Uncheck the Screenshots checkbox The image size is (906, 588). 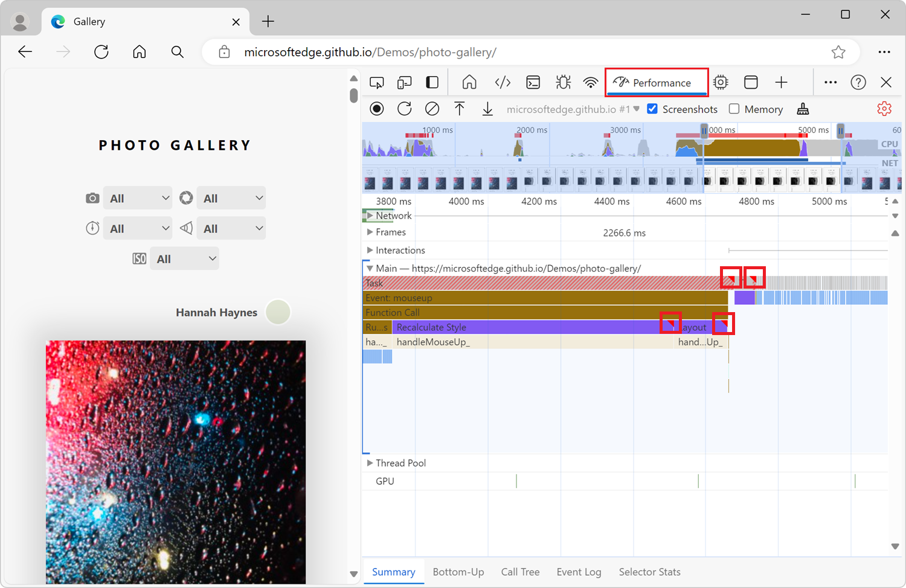[x=652, y=109]
